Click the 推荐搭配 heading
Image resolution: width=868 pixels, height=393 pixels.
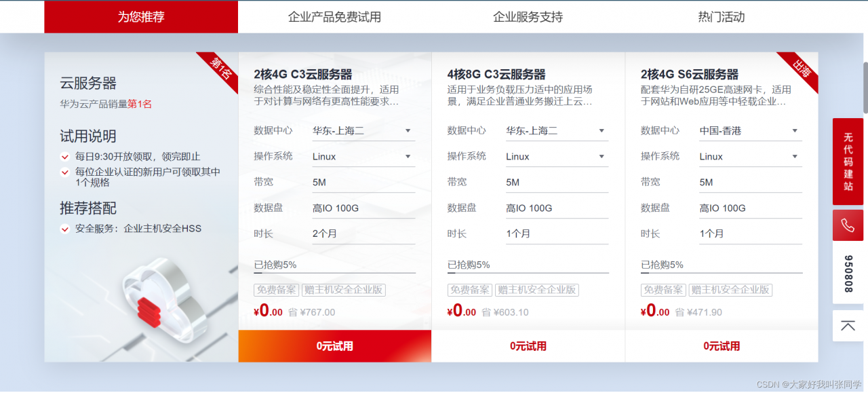(x=88, y=208)
